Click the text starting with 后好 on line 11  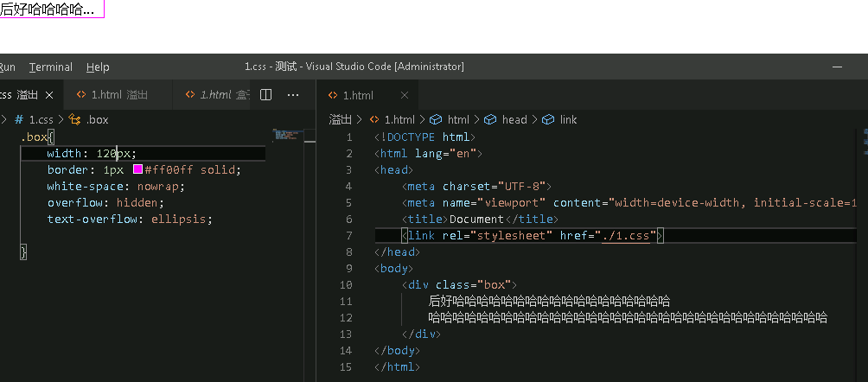[x=549, y=302]
